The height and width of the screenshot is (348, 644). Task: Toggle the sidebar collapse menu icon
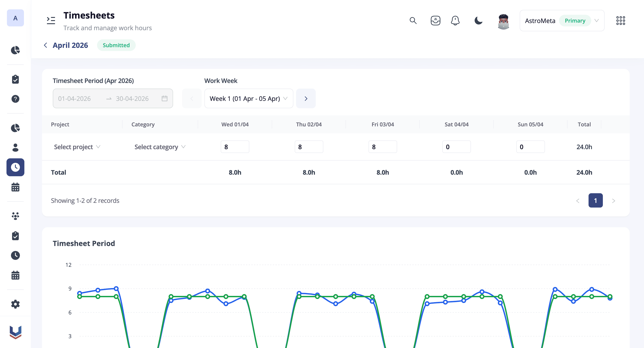[x=51, y=21]
